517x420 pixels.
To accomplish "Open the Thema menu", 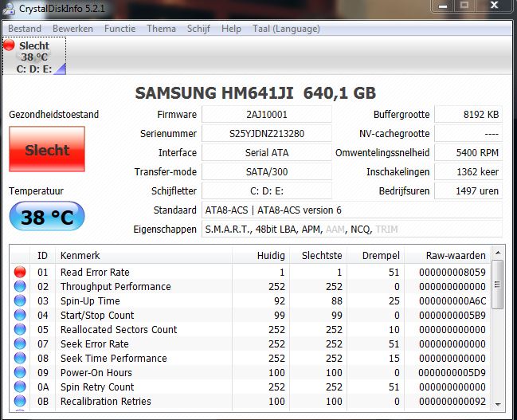I will click(x=161, y=29).
